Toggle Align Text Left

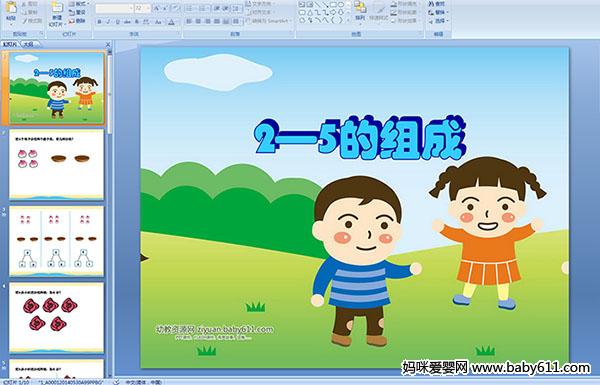pyautogui.click(x=189, y=21)
